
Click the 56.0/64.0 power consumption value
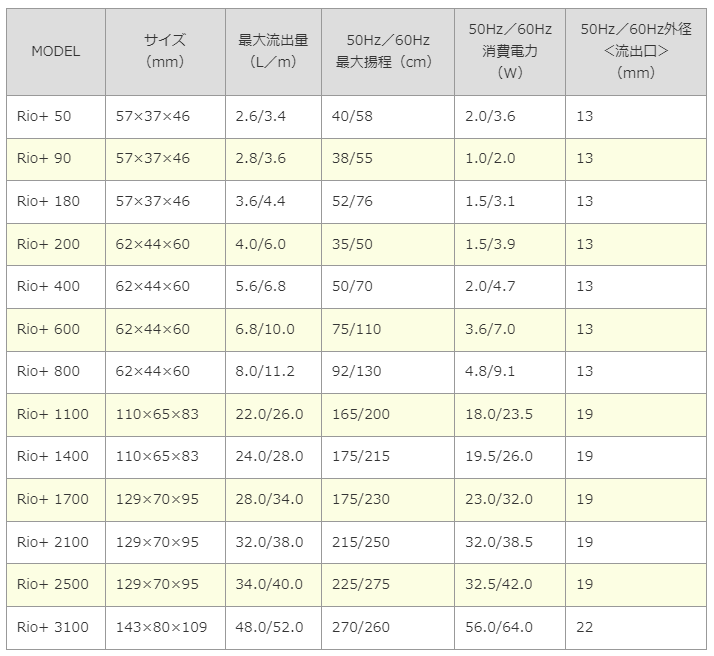pyautogui.click(x=499, y=627)
